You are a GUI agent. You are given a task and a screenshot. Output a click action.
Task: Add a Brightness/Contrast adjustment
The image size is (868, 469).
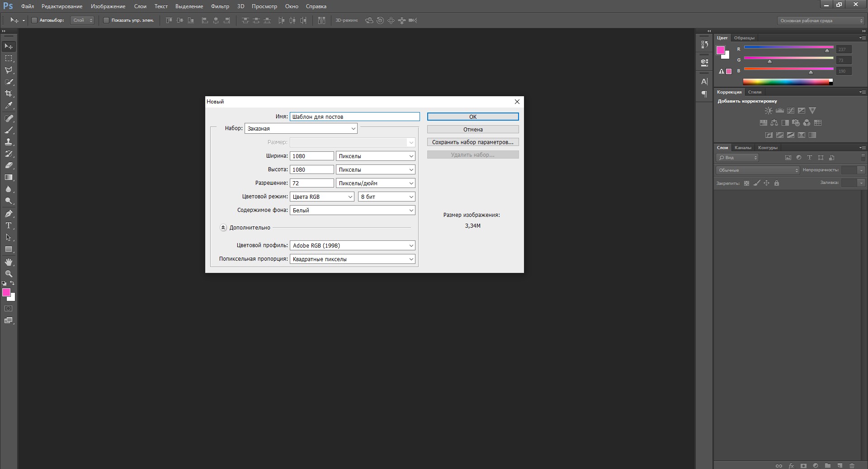pyautogui.click(x=769, y=110)
